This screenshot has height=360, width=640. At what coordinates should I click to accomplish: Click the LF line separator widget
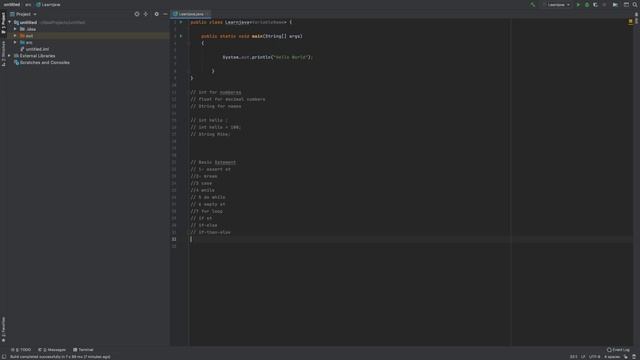point(583,357)
